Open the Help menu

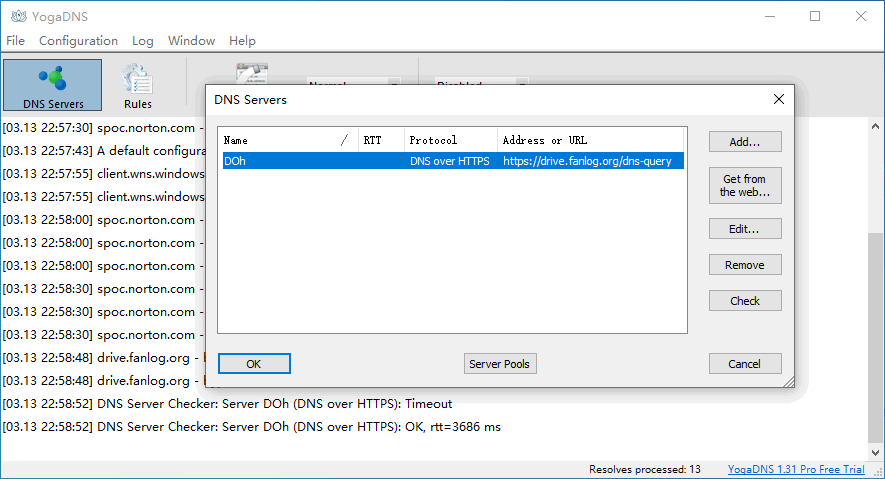[x=242, y=41]
